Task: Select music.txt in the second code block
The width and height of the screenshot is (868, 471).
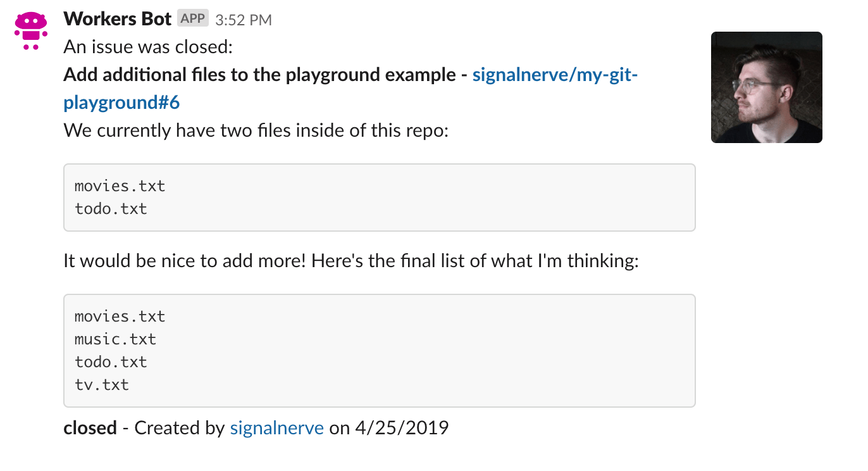Action: tap(115, 339)
